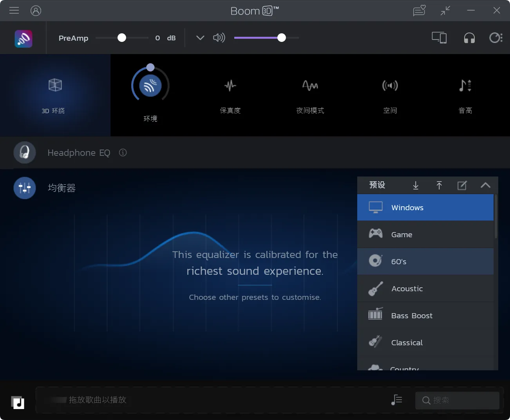This screenshot has height=420, width=510.
Task: Open the user account profile
Action: click(x=36, y=11)
